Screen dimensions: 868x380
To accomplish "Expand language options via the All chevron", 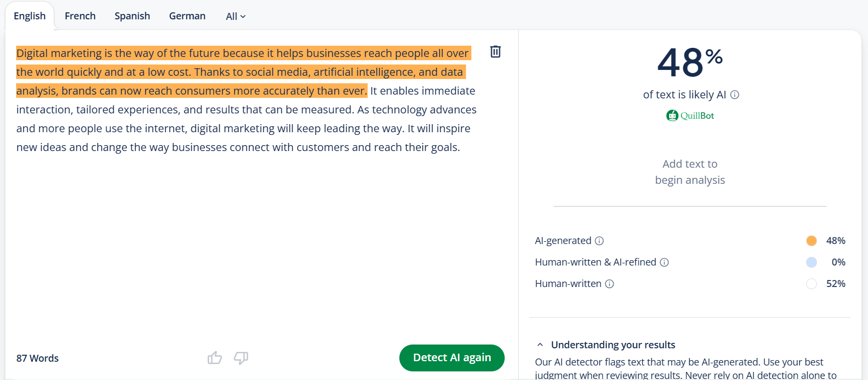I will coord(243,17).
